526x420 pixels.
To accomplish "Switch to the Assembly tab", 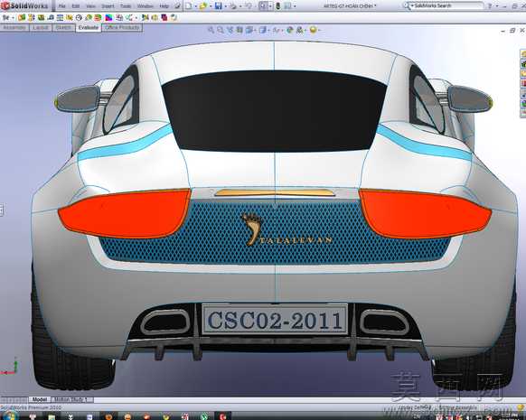I will 14,27.
